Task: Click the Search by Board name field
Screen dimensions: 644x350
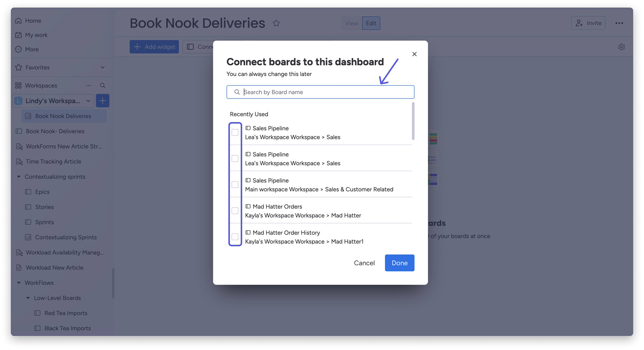Action: [x=320, y=92]
